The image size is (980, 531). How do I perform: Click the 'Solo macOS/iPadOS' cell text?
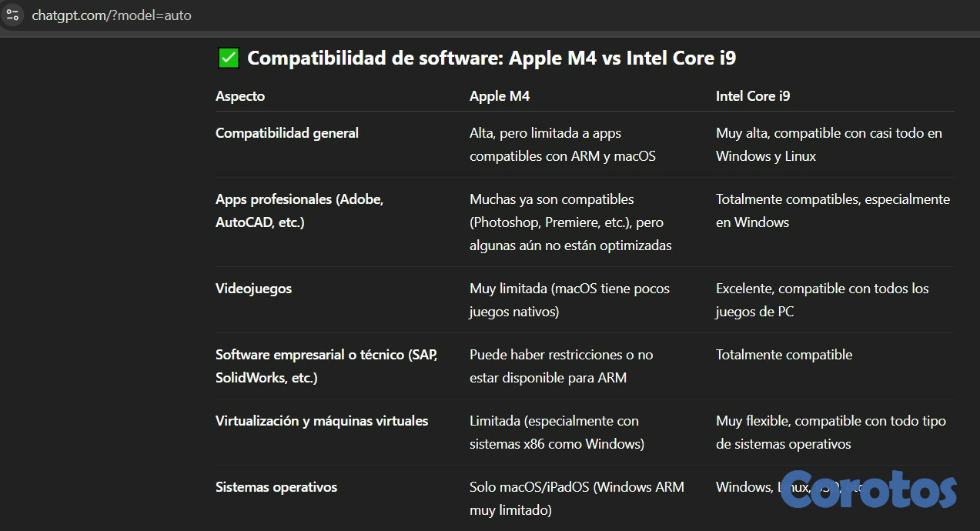(x=576, y=498)
